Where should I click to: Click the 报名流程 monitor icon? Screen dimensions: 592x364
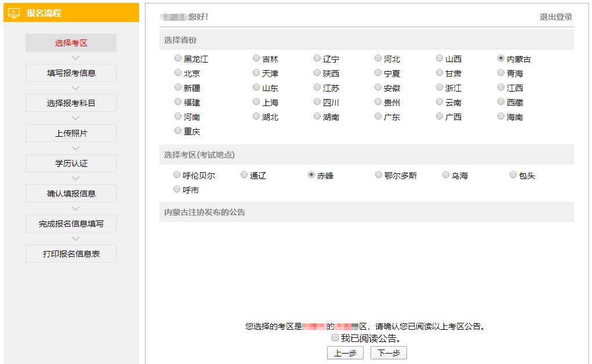point(14,12)
